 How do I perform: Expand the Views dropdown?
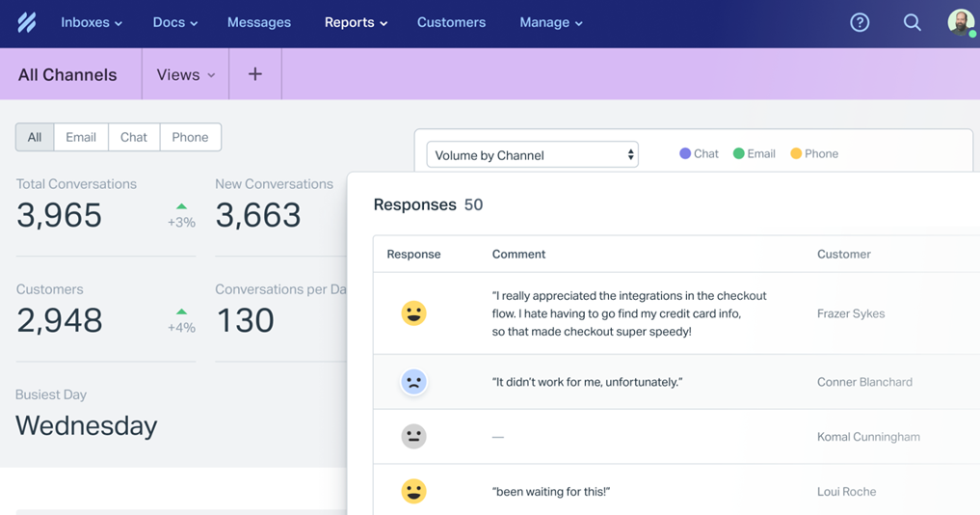pos(185,74)
